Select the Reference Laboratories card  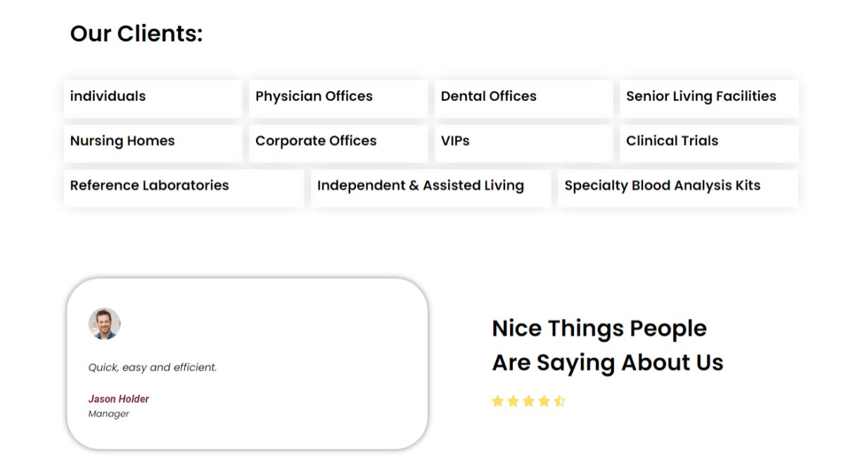[x=184, y=187]
